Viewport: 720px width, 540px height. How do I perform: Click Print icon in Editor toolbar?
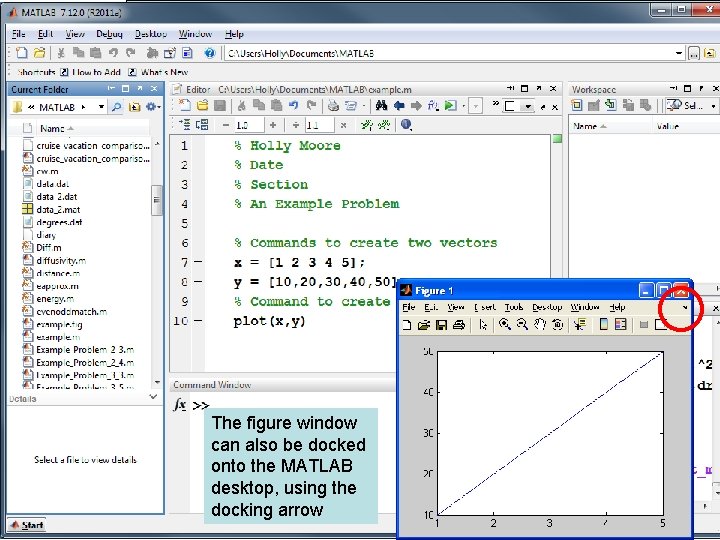(x=333, y=106)
